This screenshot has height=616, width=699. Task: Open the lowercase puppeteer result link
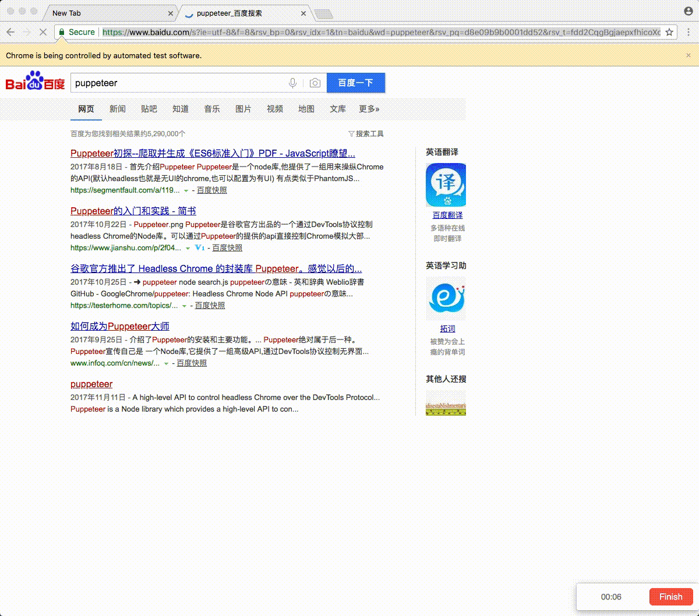pos(91,384)
